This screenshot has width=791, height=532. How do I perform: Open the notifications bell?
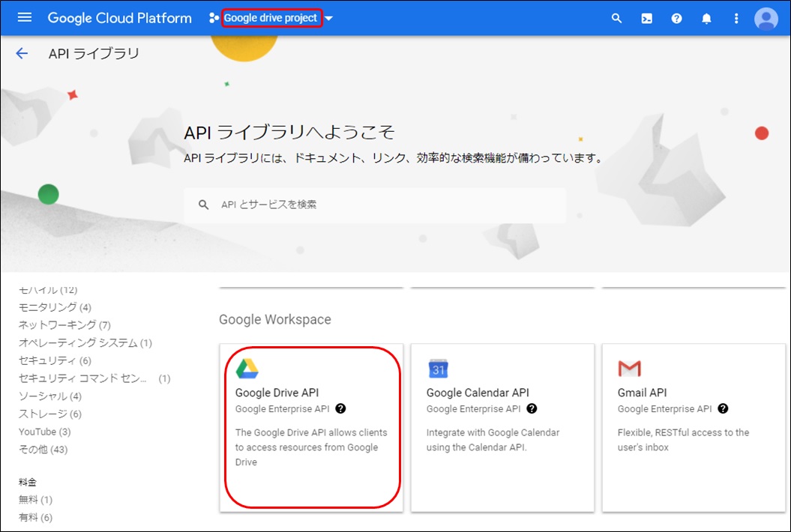[x=706, y=18]
